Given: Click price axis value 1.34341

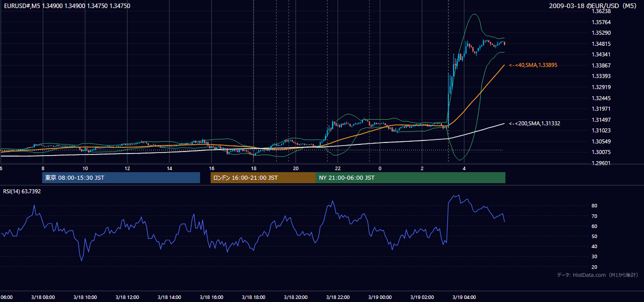Looking at the screenshot, I should point(602,54).
